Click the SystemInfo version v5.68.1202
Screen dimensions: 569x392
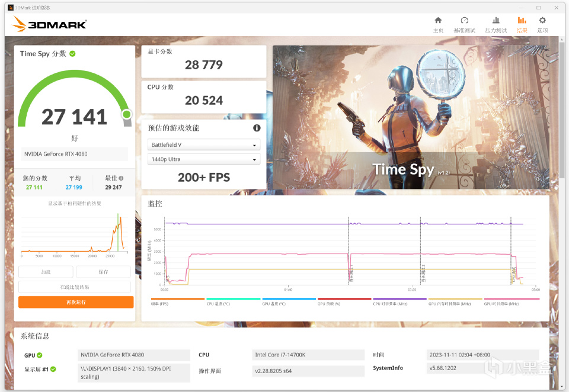[482, 368]
